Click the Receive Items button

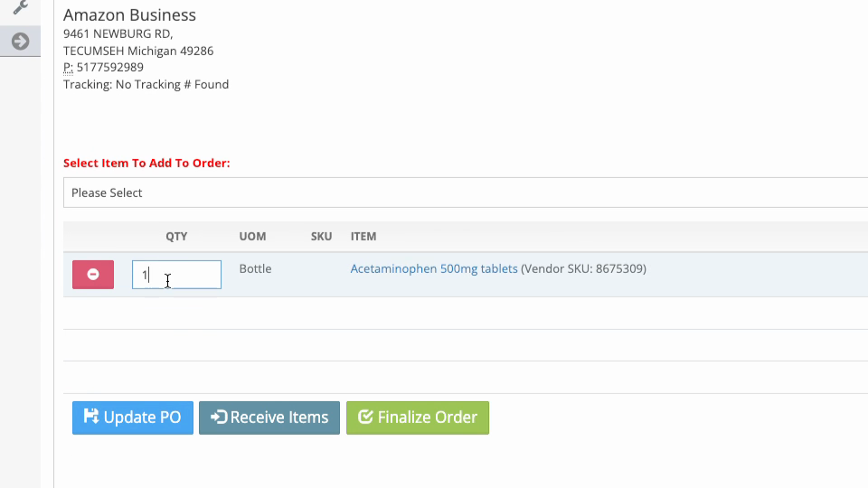269,418
